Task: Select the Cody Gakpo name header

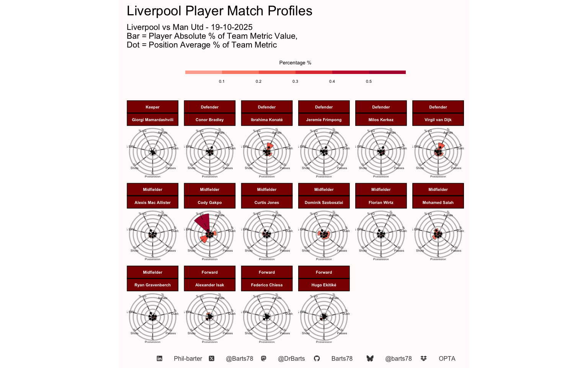Action: click(210, 202)
